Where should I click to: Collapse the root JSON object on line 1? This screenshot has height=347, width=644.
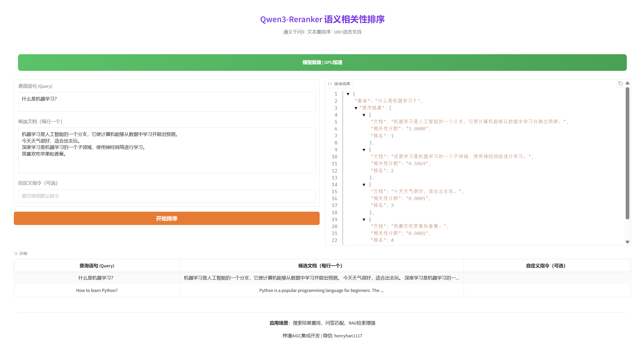coord(348,94)
